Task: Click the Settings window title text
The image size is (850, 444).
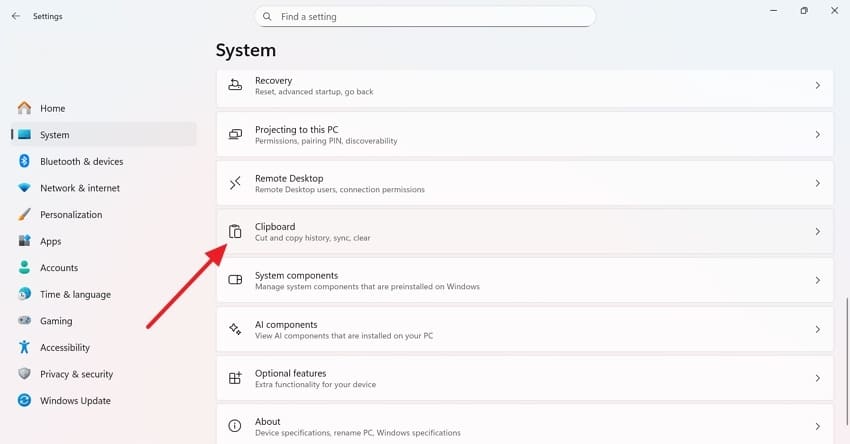Action: 48,16
